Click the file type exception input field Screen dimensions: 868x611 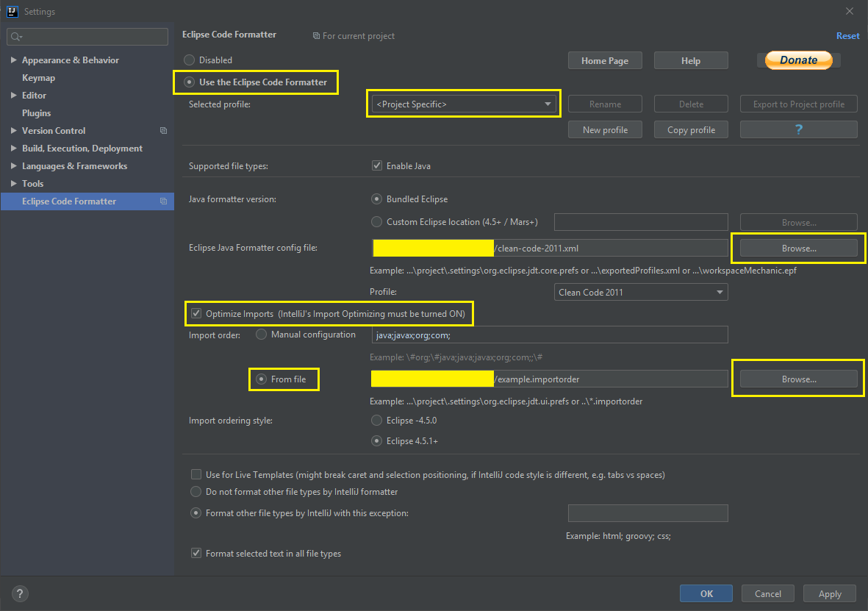tap(648, 513)
